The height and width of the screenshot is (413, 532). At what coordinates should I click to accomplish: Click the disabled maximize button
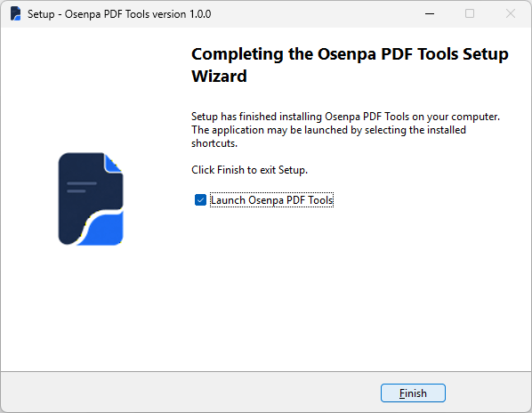(470, 14)
